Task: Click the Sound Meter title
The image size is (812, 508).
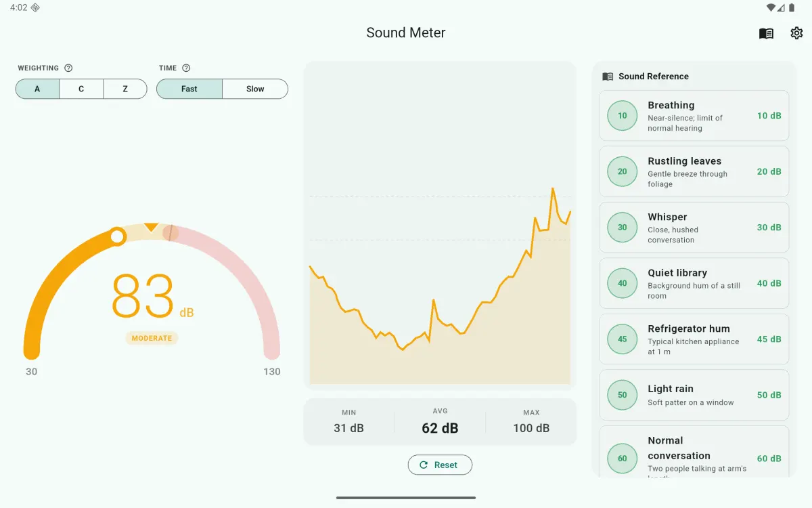Action: click(406, 33)
